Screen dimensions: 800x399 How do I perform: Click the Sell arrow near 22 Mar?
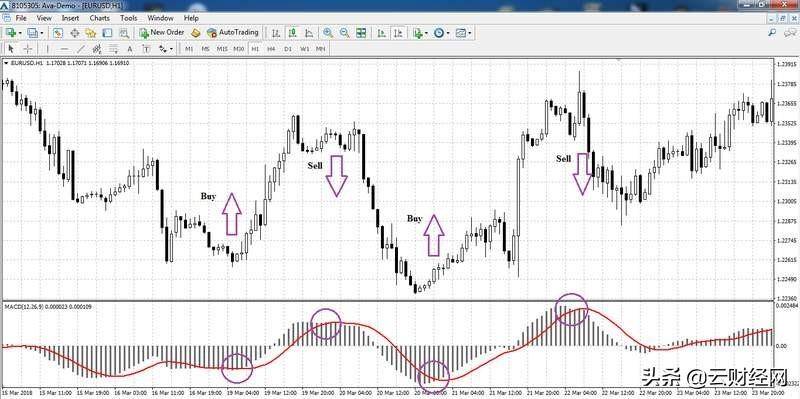point(582,173)
